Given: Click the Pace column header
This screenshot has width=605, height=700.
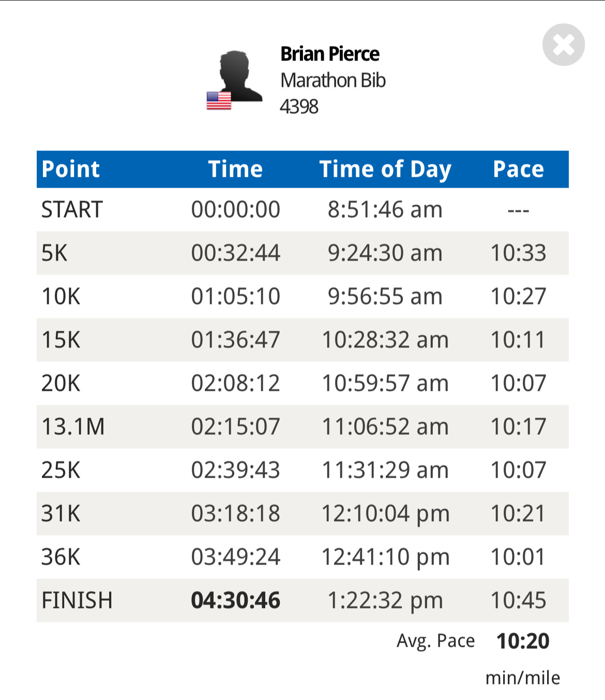Looking at the screenshot, I should 518,169.
